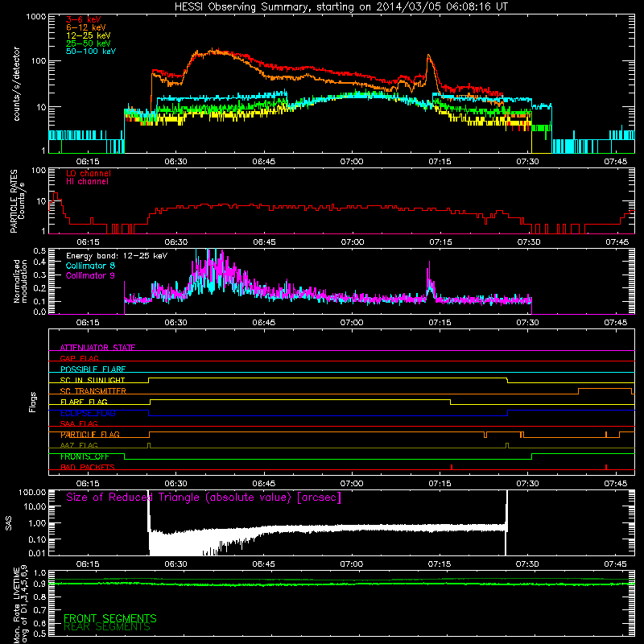
Task: Click the POSSIBLE FLARE flag label
Action: tap(93, 369)
